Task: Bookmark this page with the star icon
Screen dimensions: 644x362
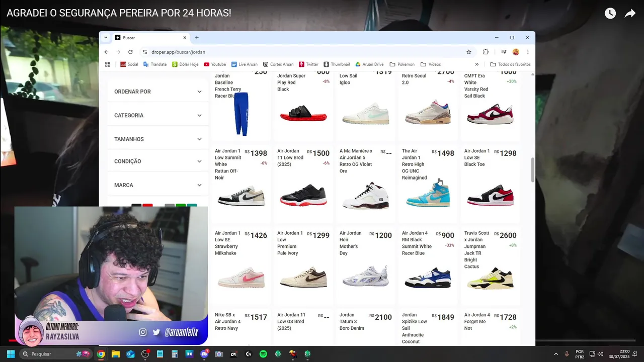Action: pyautogui.click(x=469, y=52)
